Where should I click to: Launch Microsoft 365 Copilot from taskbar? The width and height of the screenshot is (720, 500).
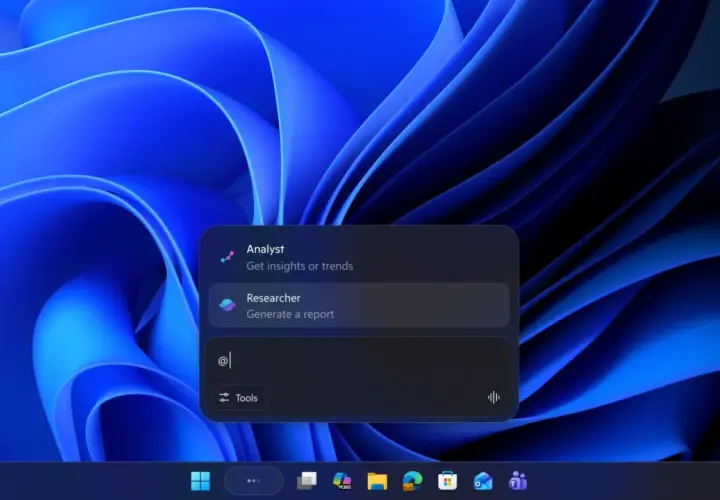click(x=342, y=481)
